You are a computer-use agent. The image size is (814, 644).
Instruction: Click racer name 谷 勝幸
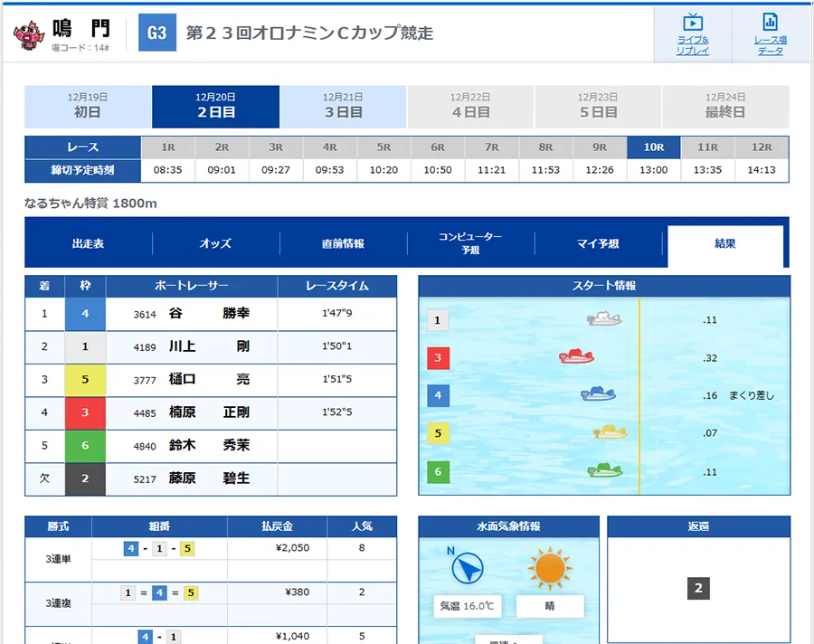click(x=209, y=314)
